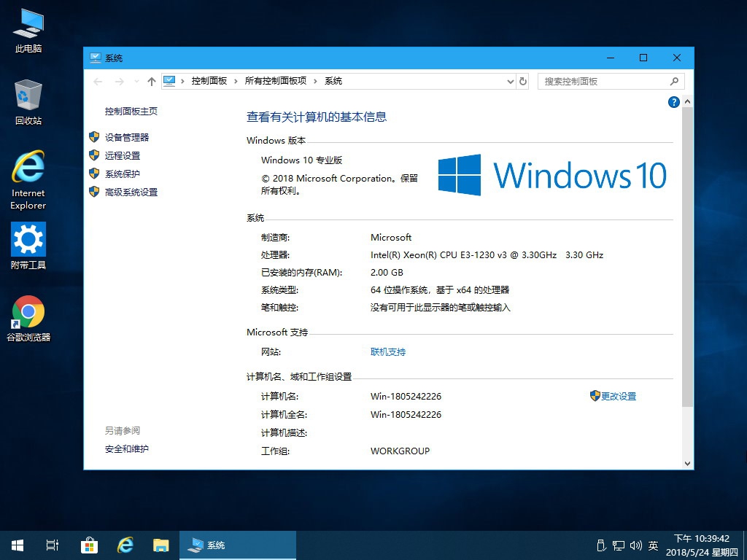
Task: Switch input language via 英 indicator
Action: [x=653, y=545]
